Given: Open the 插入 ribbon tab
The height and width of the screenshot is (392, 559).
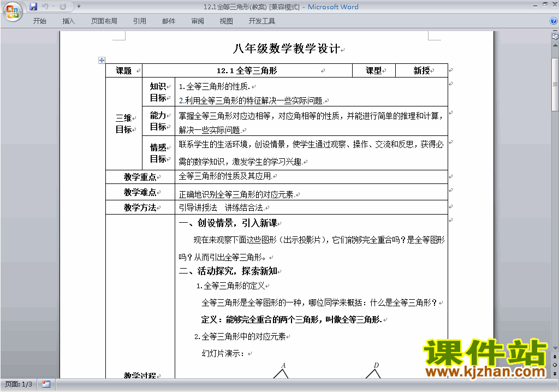Looking at the screenshot, I should [x=68, y=21].
